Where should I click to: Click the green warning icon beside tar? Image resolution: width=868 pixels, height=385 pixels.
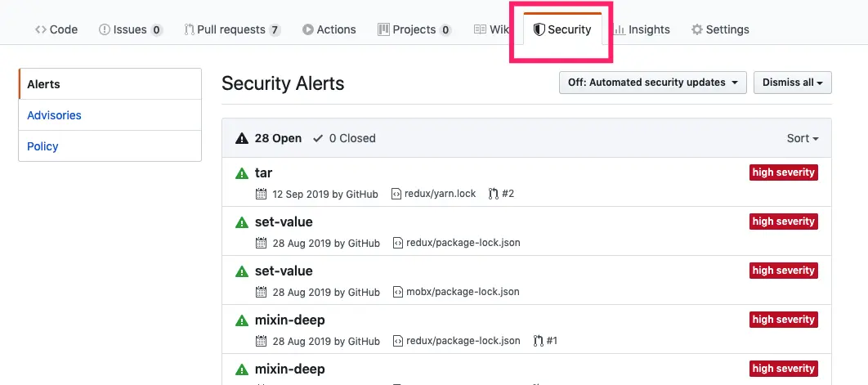tap(241, 173)
